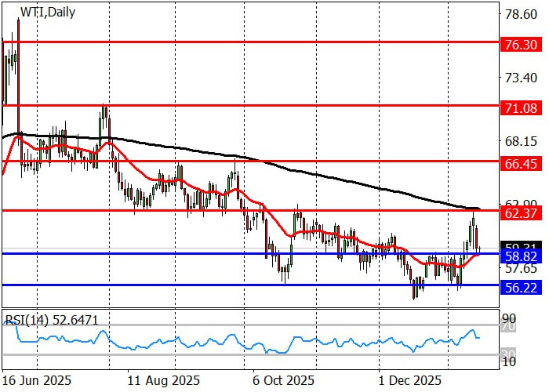Click the 73.40 price axis value

[x=520, y=78]
